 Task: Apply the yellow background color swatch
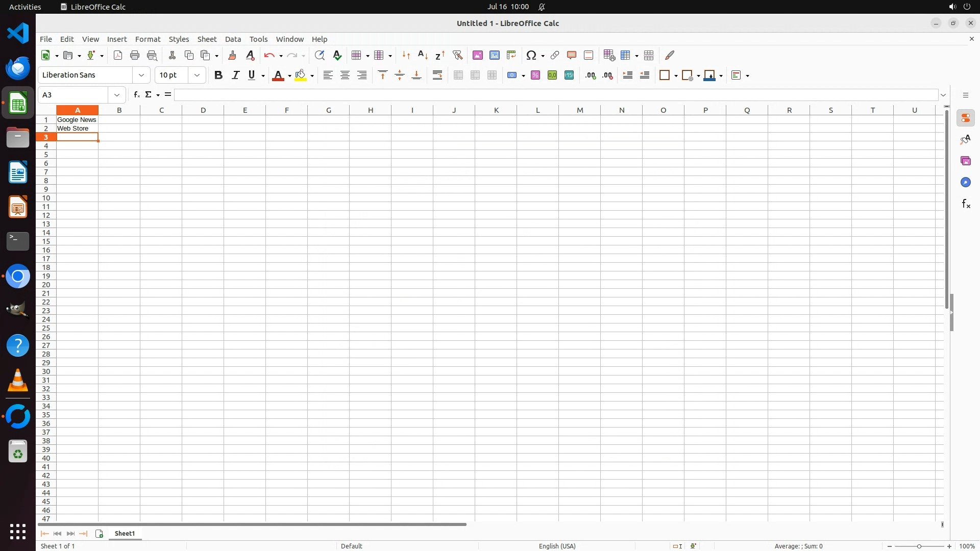click(301, 76)
